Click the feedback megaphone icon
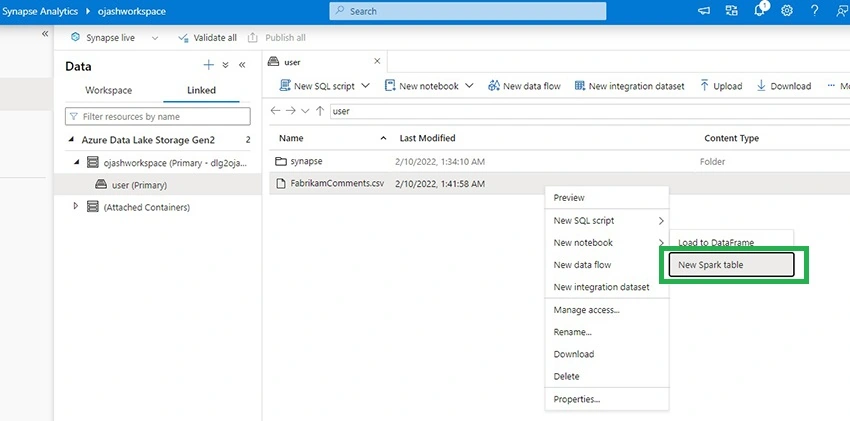The image size is (850, 421). click(x=704, y=10)
